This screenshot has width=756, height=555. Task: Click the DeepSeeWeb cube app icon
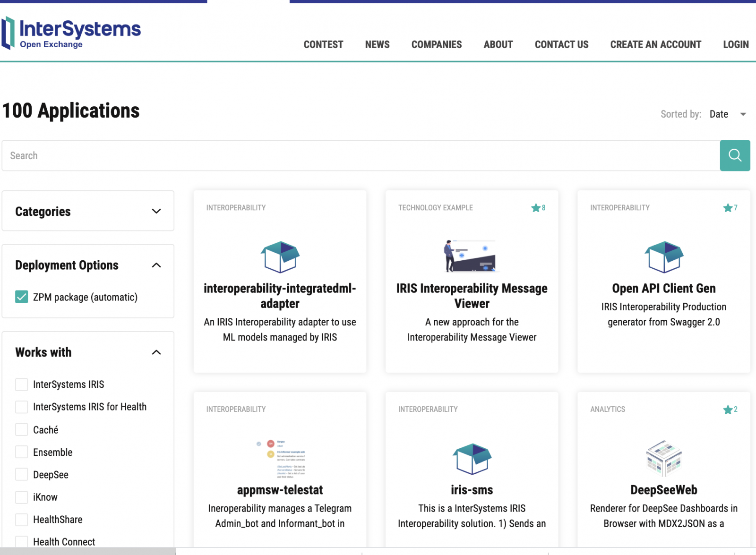663,458
